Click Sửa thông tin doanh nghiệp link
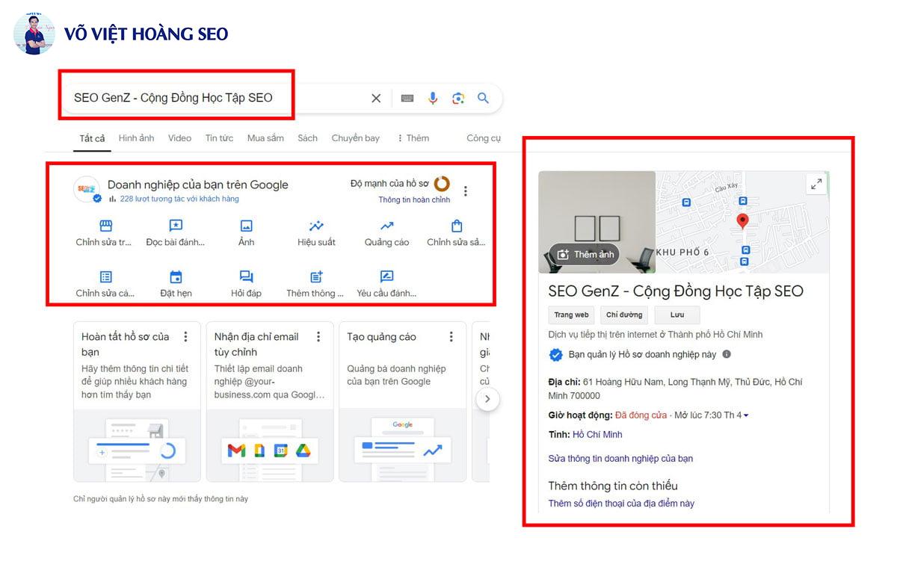The height and width of the screenshot is (588, 897). tap(620, 459)
